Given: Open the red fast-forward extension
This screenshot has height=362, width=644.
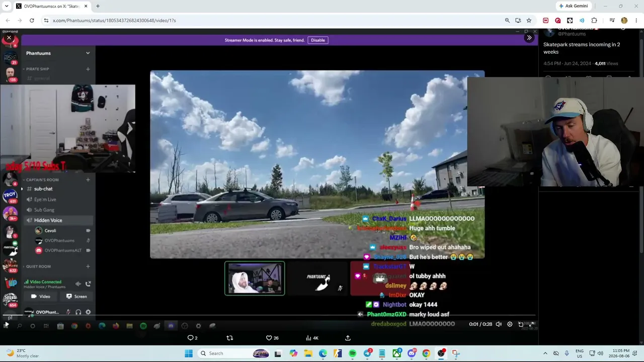Looking at the screenshot, I should pyautogui.click(x=545, y=21).
